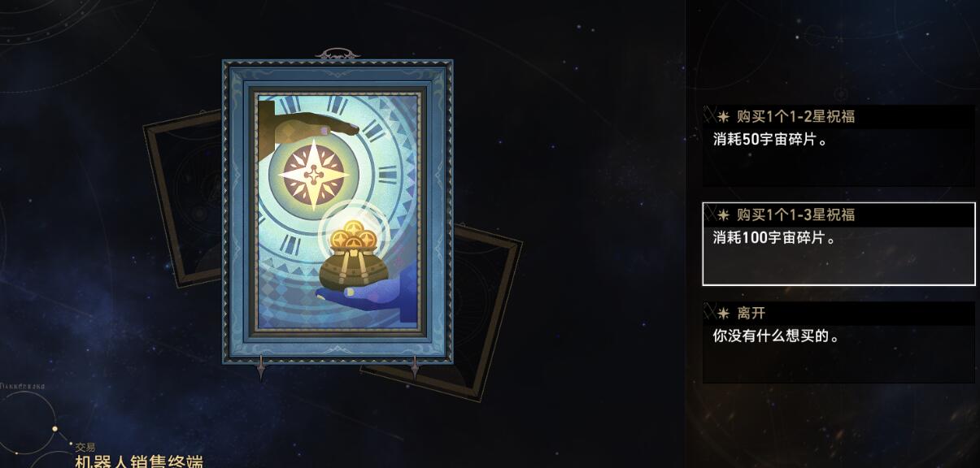Viewport: 980px width, 468px height.
Task: Click the large glowing node dot above 交易
Action: 55,428
